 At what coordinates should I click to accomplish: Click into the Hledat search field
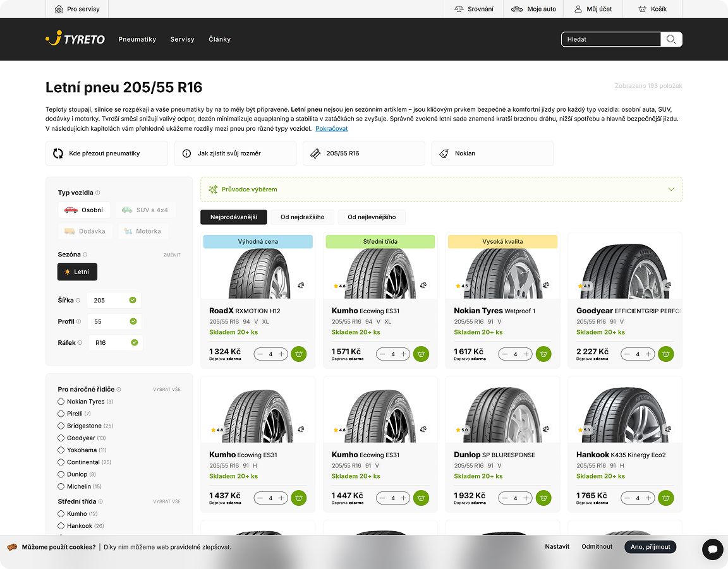(611, 39)
